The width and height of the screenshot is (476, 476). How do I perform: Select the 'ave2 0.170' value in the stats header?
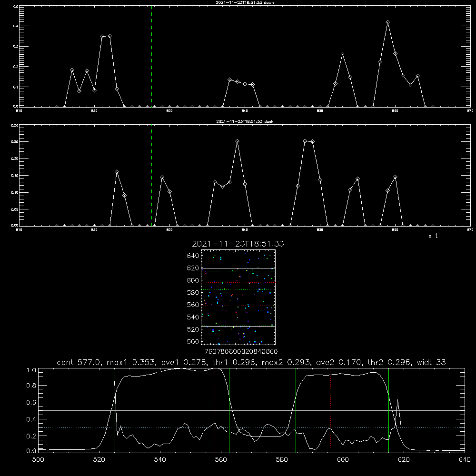tap(339, 362)
